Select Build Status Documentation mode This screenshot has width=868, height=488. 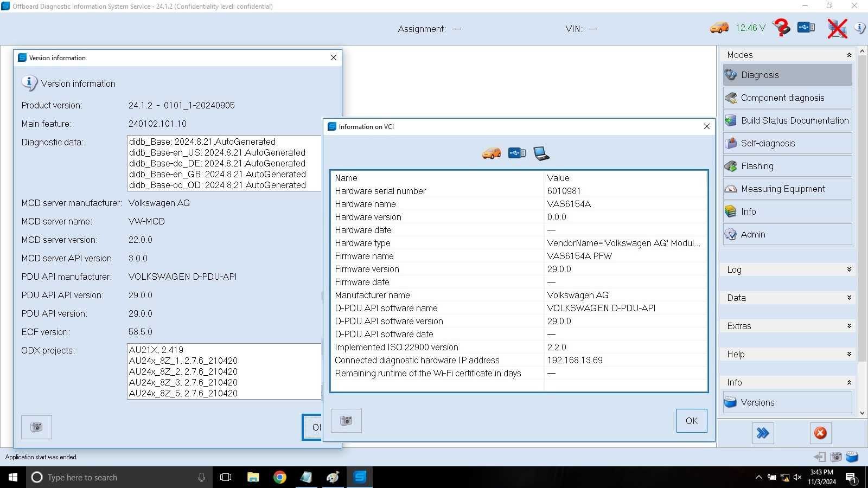787,120
